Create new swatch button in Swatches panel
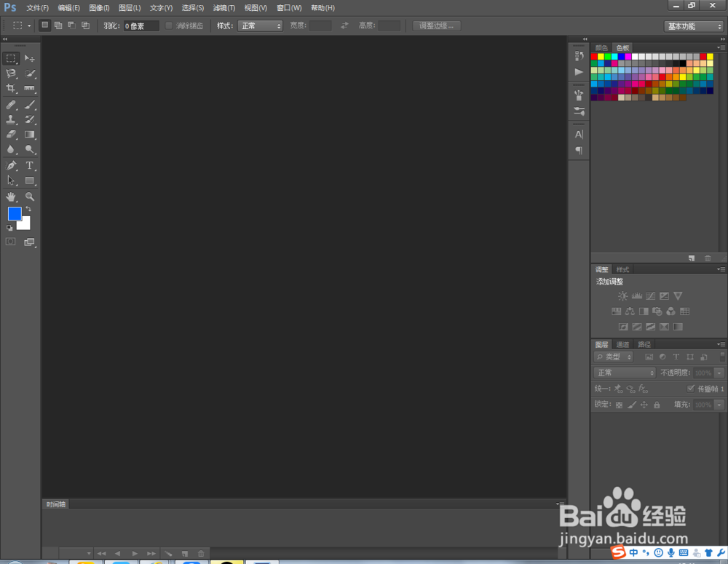This screenshot has width=728, height=564. 692,258
